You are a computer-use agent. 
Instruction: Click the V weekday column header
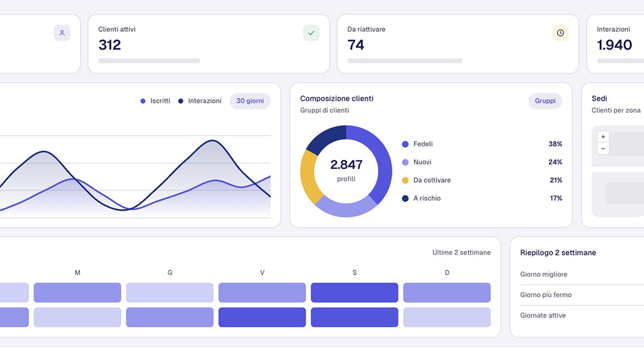pyautogui.click(x=262, y=273)
